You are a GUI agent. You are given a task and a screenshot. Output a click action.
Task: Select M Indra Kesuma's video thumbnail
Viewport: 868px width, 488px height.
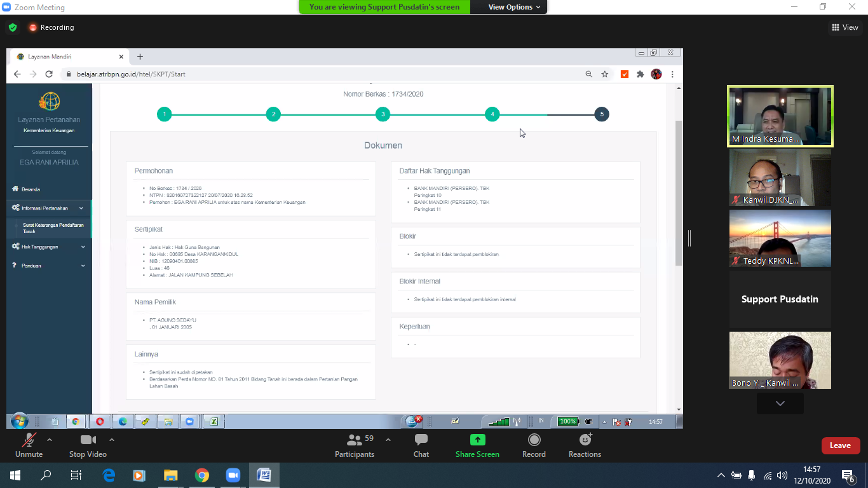pyautogui.click(x=780, y=116)
